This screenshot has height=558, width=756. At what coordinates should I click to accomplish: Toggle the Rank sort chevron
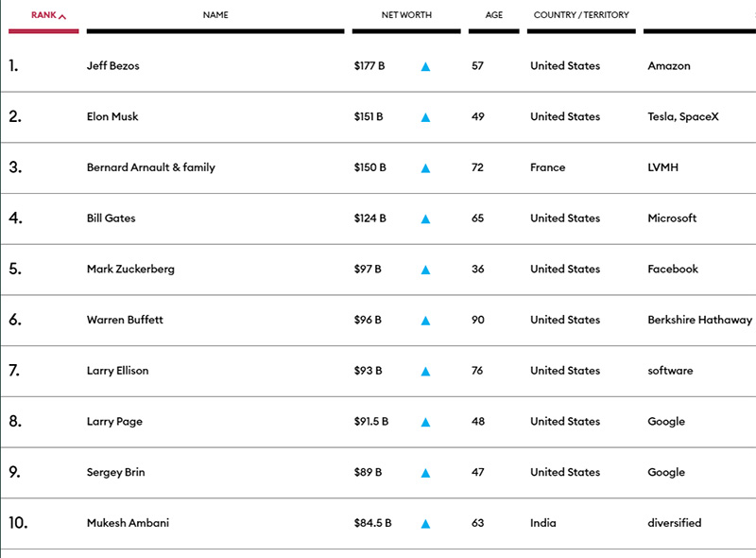(x=62, y=16)
